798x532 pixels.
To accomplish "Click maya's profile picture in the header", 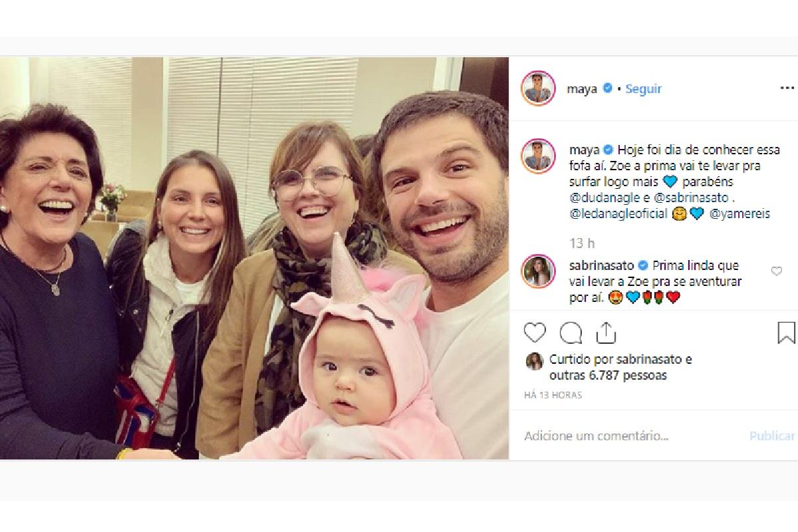I will coord(538,88).
